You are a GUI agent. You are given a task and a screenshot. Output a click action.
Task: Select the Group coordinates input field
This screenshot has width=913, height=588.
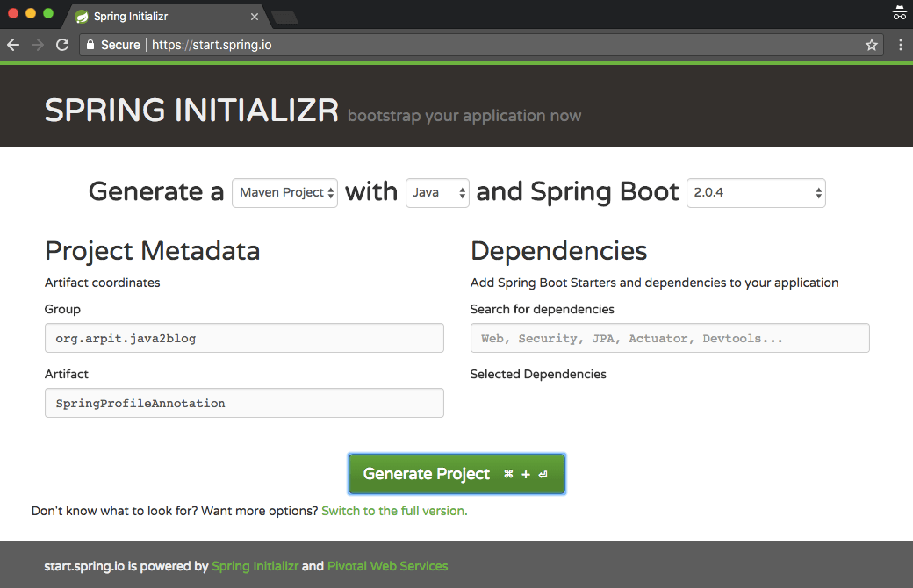click(244, 338)
